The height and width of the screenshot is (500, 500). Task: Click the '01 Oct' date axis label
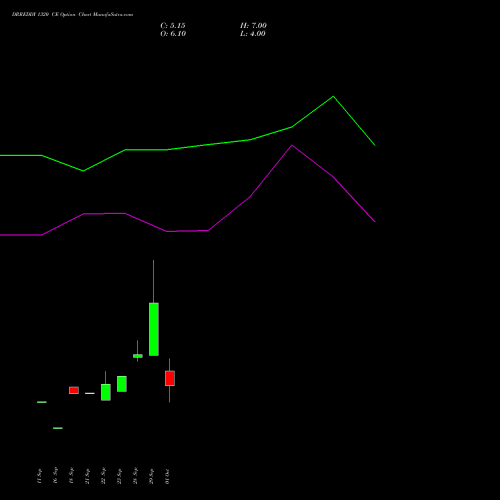point(167,476)
